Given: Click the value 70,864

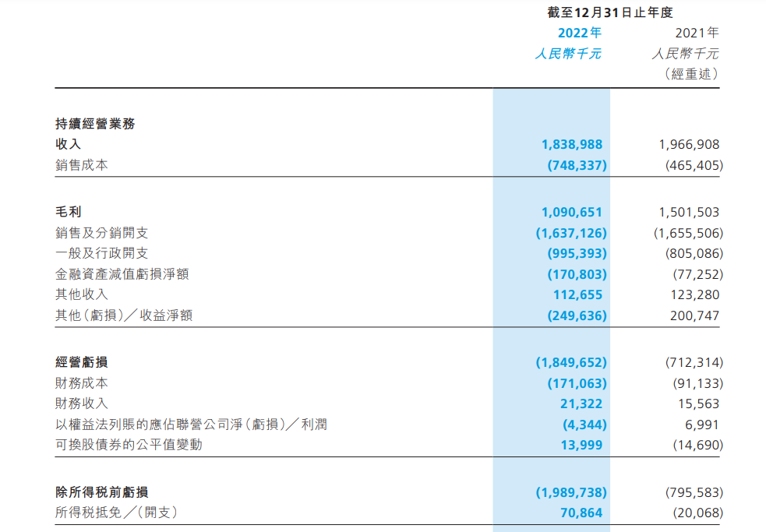Looking at the screenshot, I should (x=581, y=513).
